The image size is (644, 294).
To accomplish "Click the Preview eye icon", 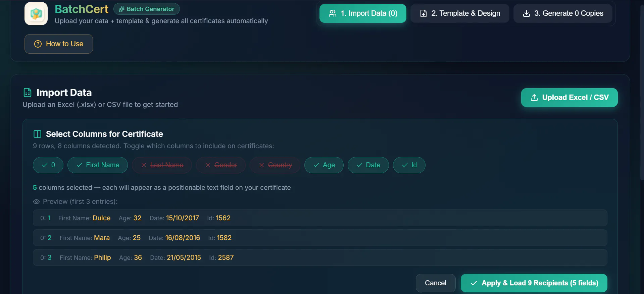I will point(36,201).
